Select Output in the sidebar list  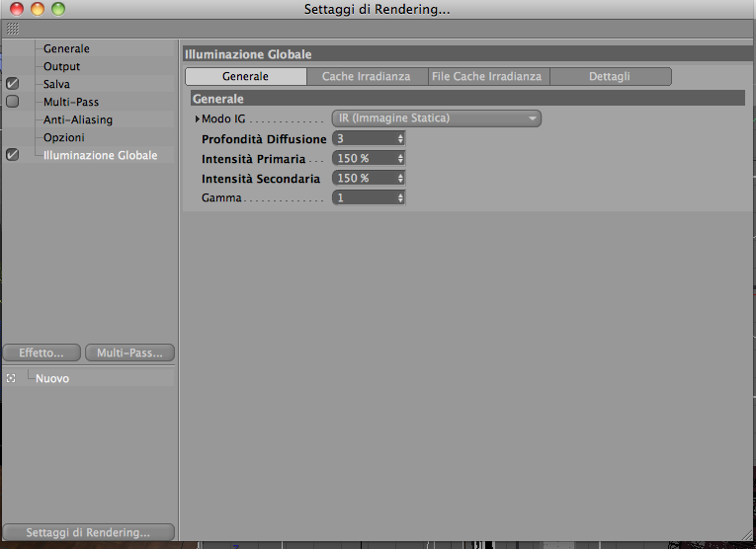(x=61, y=66)
